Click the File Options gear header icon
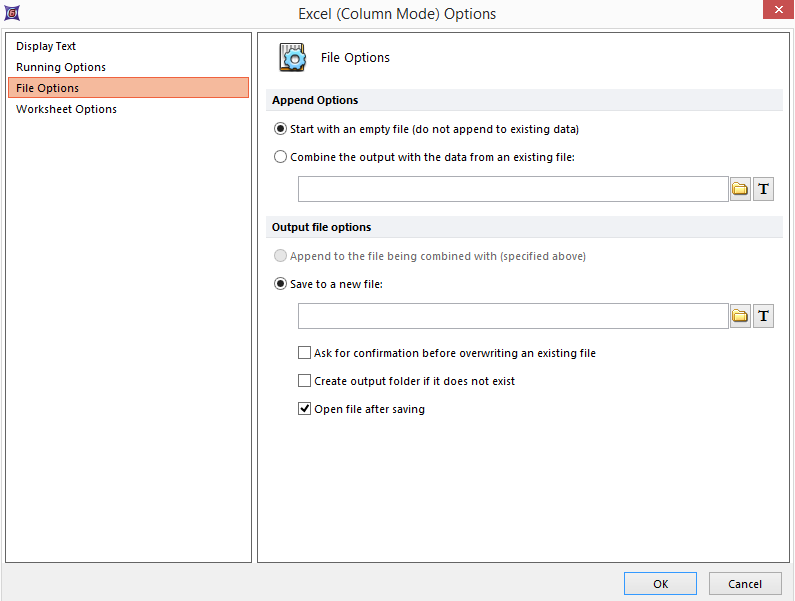This screenshot has height=601, width=795. pyautogui.click(x=293, y=58)
